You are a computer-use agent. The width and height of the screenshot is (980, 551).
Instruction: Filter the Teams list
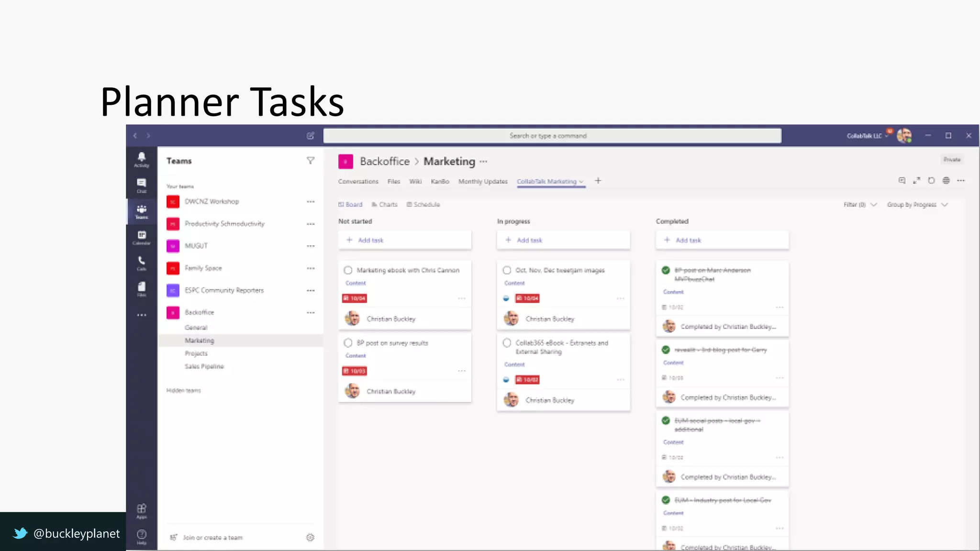pos(311,161)
